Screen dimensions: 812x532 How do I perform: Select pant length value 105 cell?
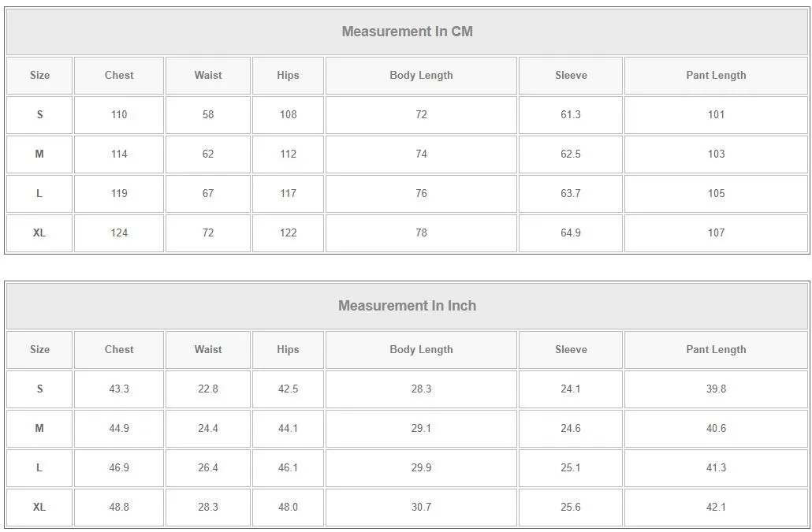point(716,194)
